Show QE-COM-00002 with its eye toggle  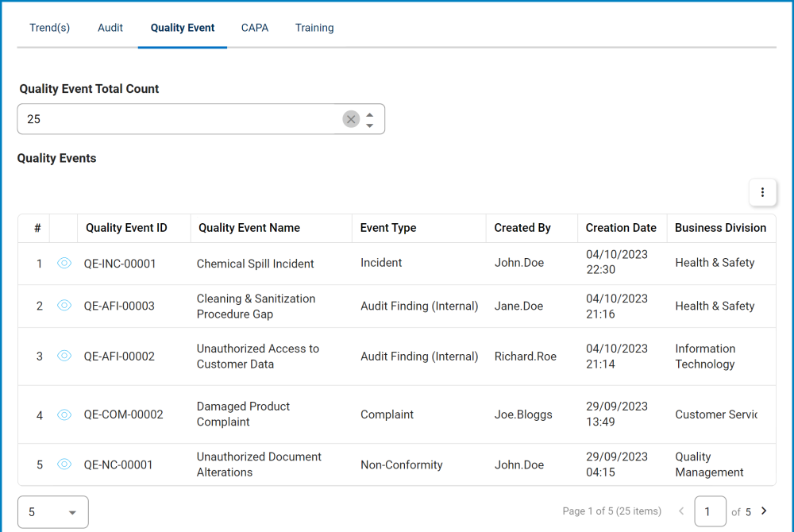pyautogui.click(x=64, y=414)
